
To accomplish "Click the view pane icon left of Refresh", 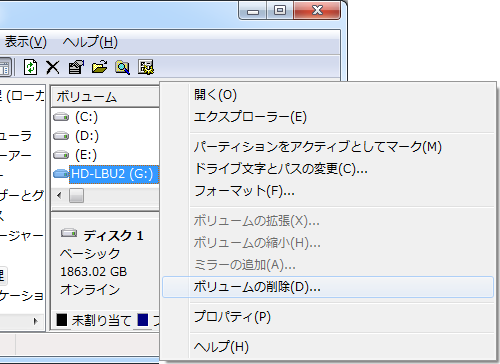I will pyautogui.click(x=5, y=67).
